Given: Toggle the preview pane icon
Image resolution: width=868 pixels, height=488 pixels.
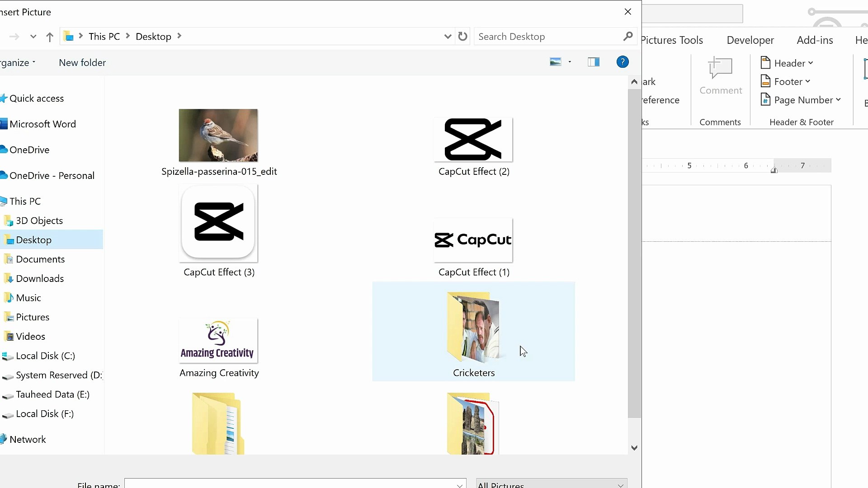Looking at the screenshot, I should tap(594, 62).
